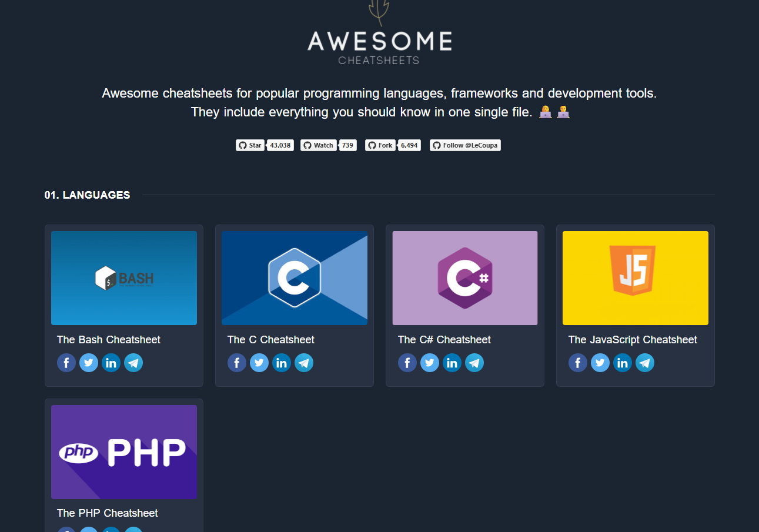Share the C# Cheatsheet on LinkedIn
The height and width of the screenshot is (532, 759).
click(452, 363)
